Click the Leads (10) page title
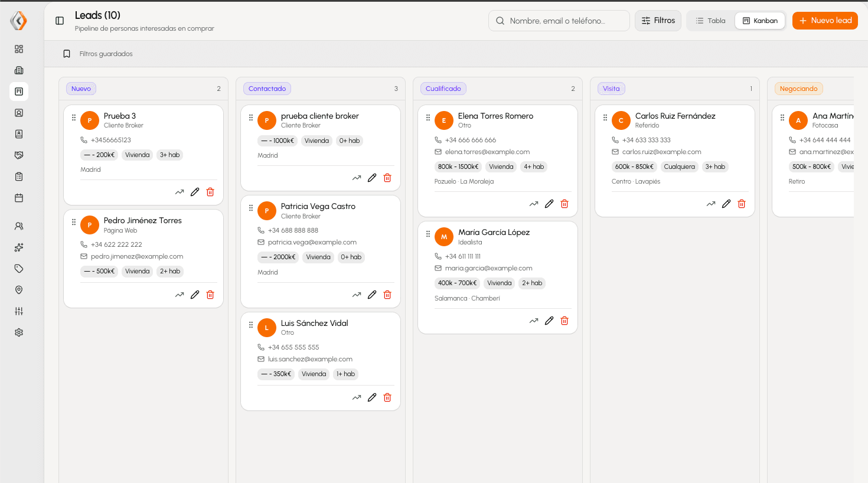 pyautogui.click(x=97, y=15)
